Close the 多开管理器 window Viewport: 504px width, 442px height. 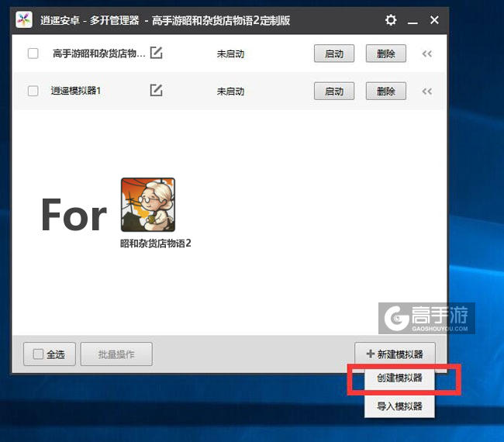[434, 20]
